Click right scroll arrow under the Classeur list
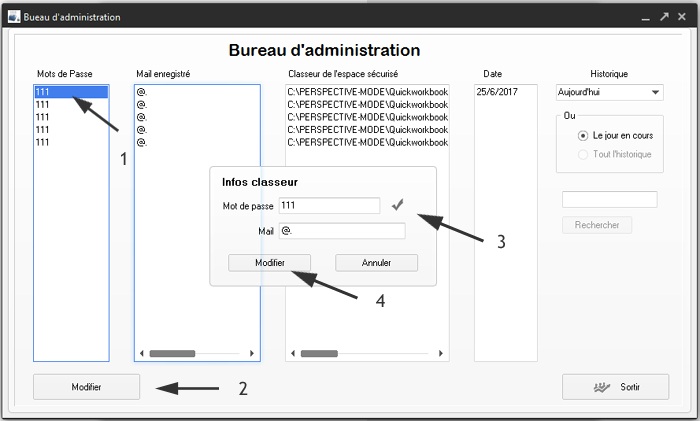 pyautogui.click(x=443, y=353)
